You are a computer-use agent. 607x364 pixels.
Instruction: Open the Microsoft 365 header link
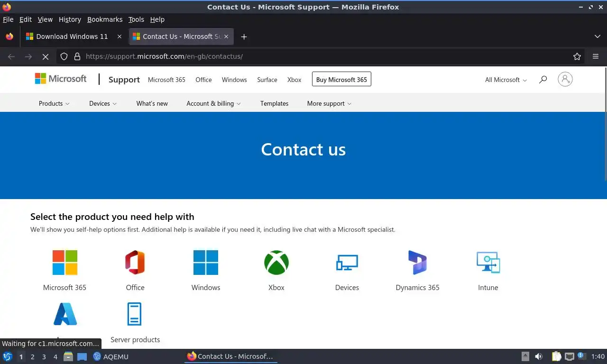(x=166, y=80)
